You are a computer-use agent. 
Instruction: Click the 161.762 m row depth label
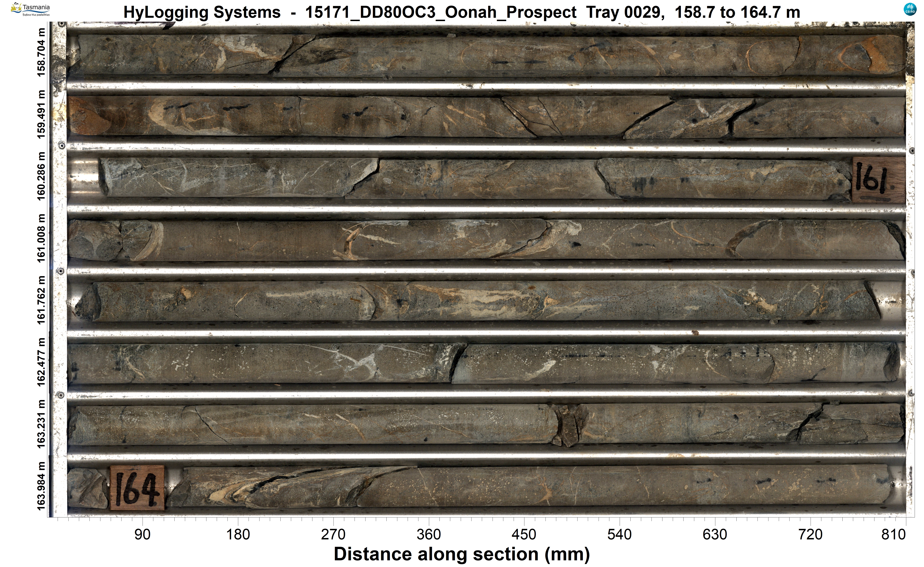tap(41, 300)
